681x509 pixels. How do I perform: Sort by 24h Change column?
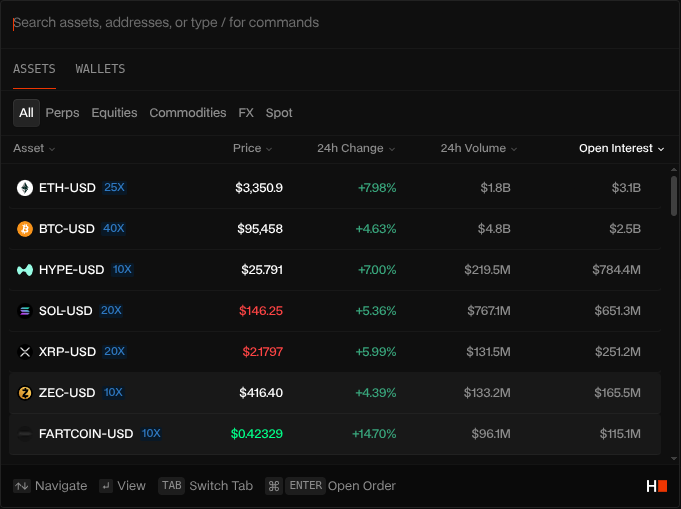pos(355,149)
